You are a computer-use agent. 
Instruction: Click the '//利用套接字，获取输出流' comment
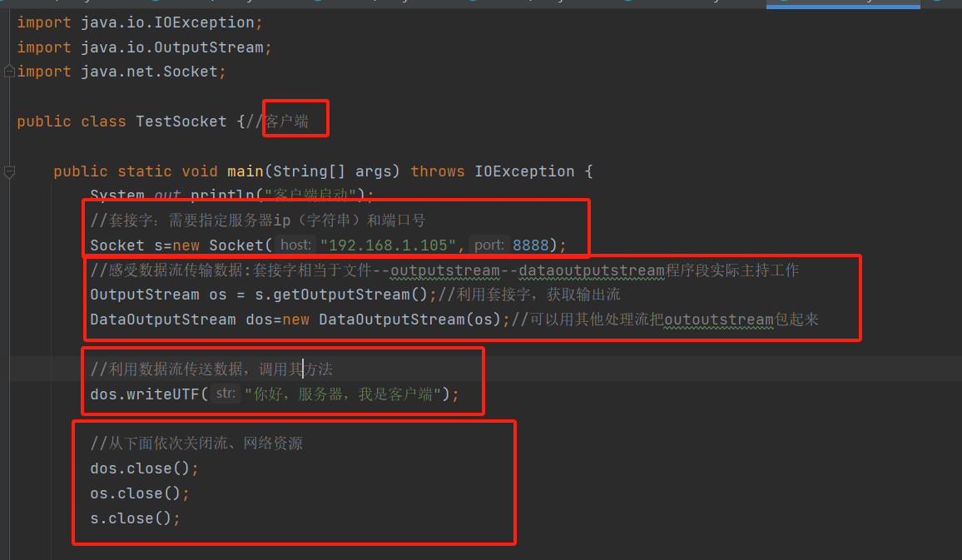coord(529,295)
